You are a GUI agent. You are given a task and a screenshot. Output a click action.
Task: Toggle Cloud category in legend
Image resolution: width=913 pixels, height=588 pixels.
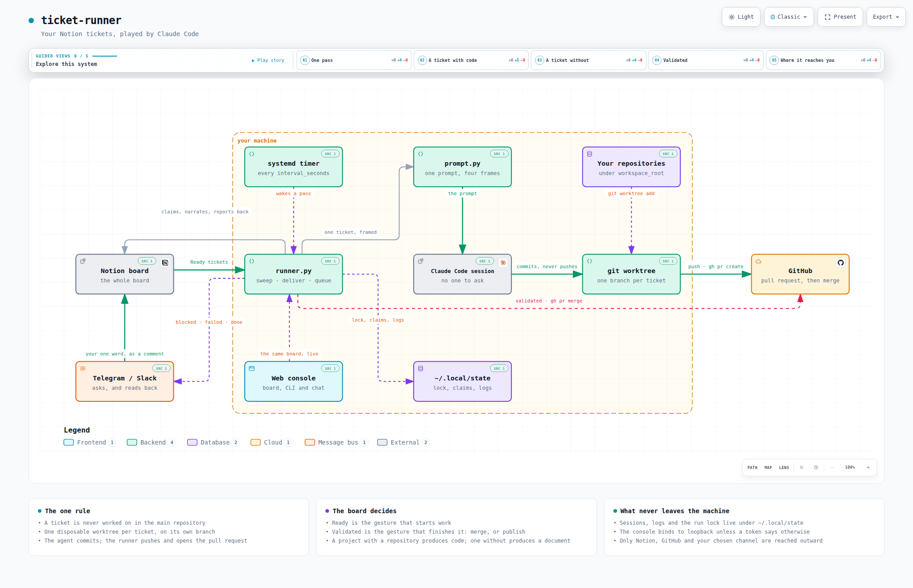(271, 442)
